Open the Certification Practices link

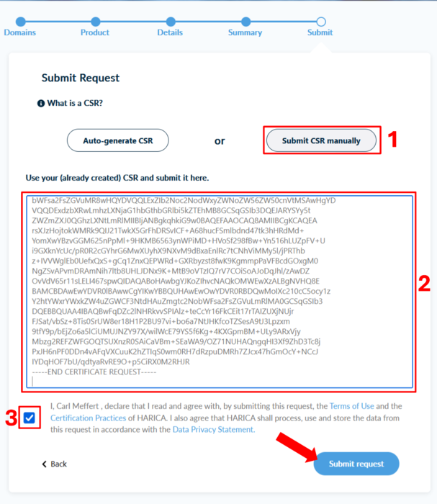click(88, 418)
